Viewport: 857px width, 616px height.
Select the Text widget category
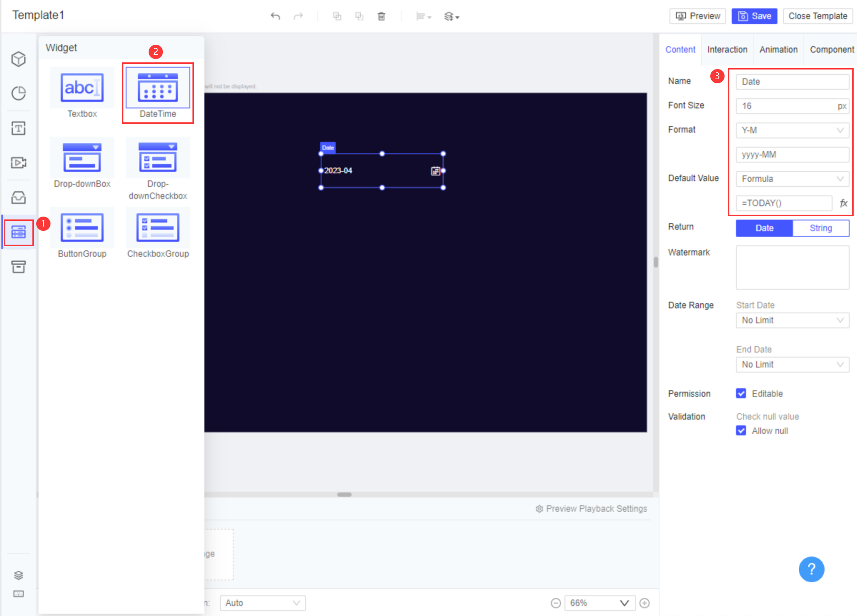tap(18, 128)
